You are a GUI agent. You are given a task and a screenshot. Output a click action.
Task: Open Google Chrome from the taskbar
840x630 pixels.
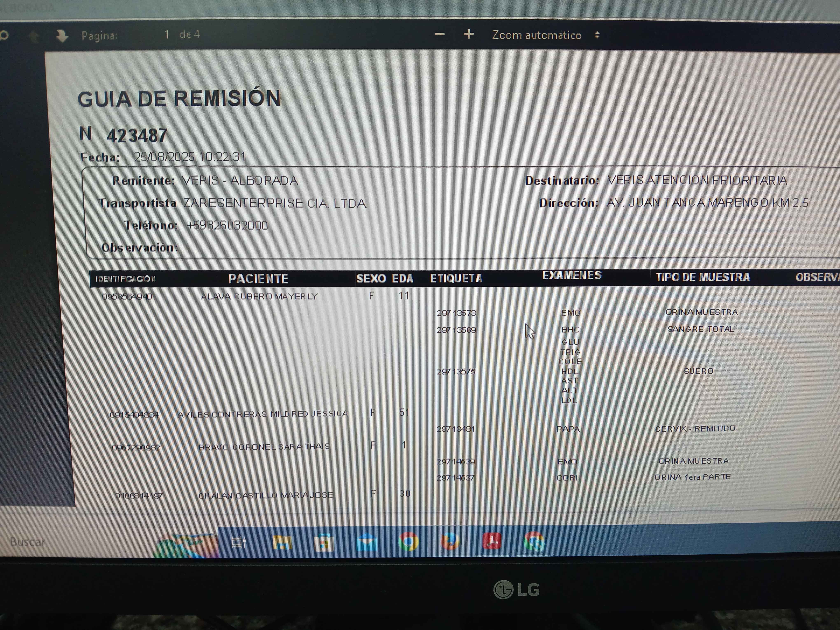coord(408,541)
